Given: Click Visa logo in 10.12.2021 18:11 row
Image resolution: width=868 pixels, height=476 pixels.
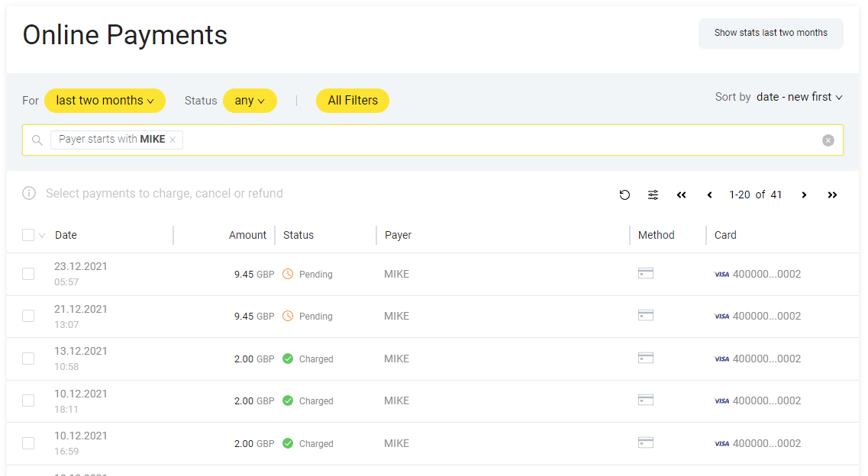Looking at the screenshot, I should tap(722, 400).
